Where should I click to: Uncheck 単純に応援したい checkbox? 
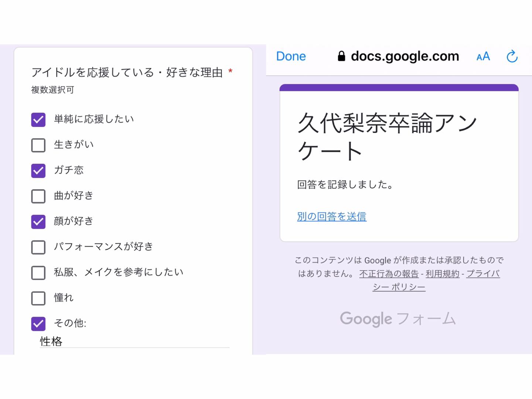pos(38,120)
